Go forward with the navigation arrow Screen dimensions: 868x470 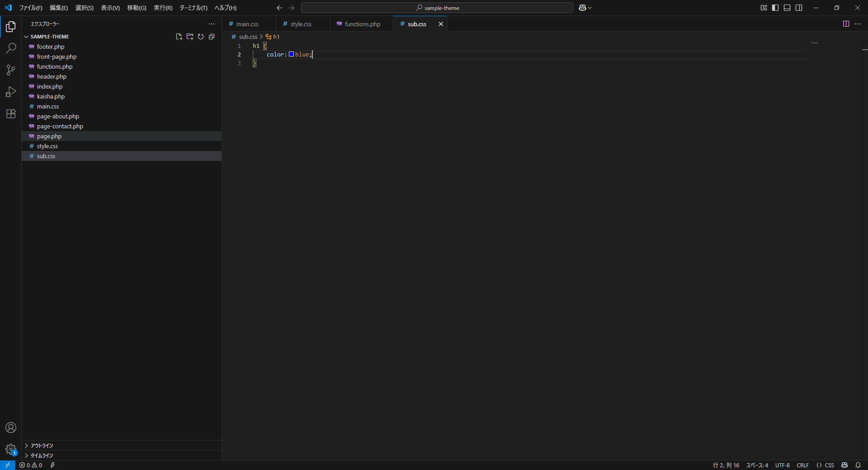coord(292,8)
